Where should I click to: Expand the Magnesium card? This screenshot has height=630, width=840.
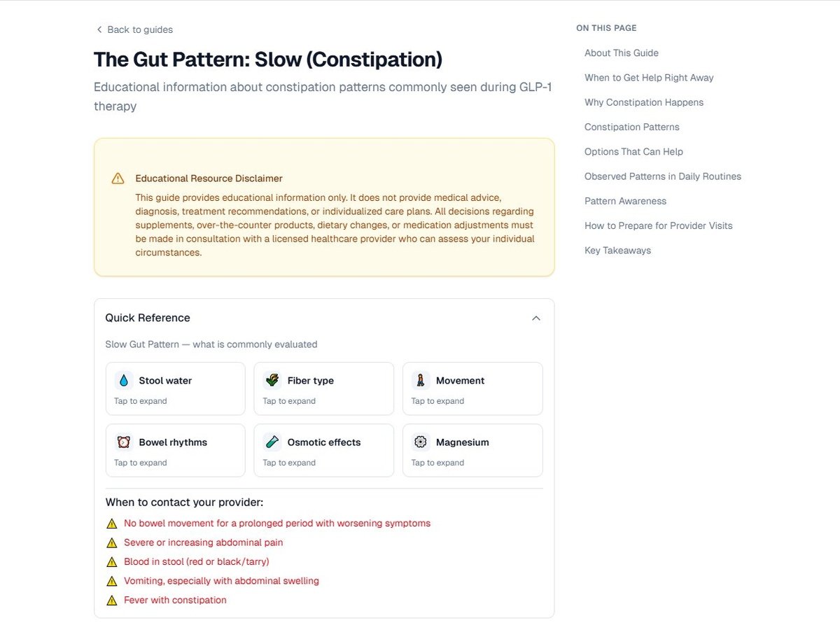point(472,450)
